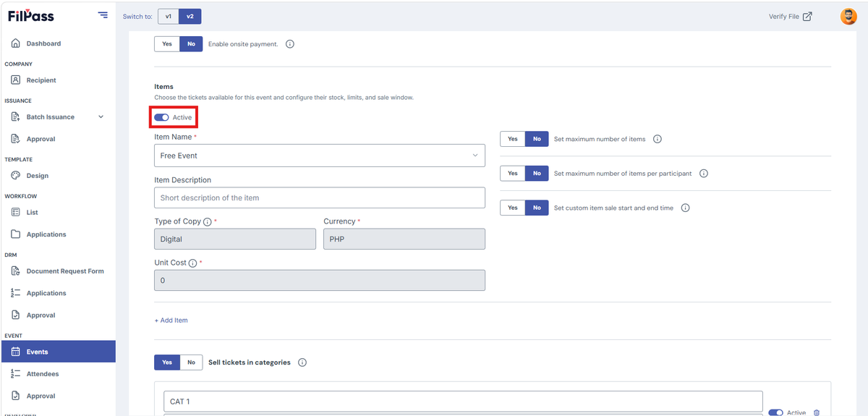
Task: Click the DRM Applications list icon
Action: pos(16,293)
